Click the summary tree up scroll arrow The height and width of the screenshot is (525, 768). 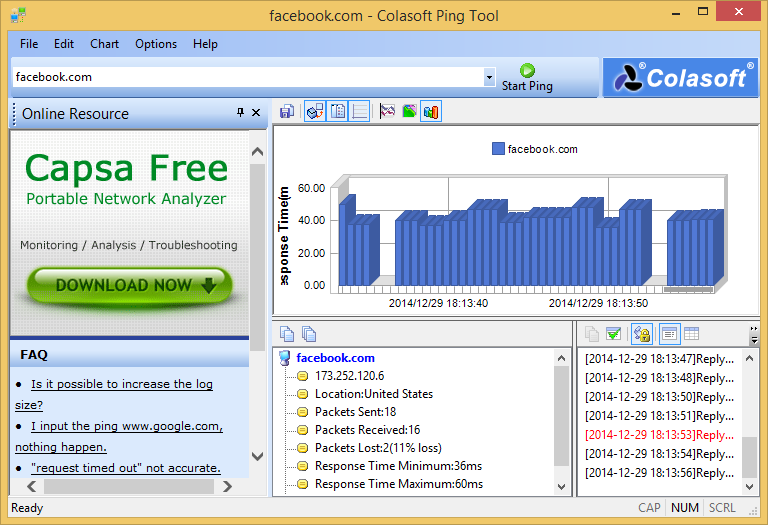[561, 358]
